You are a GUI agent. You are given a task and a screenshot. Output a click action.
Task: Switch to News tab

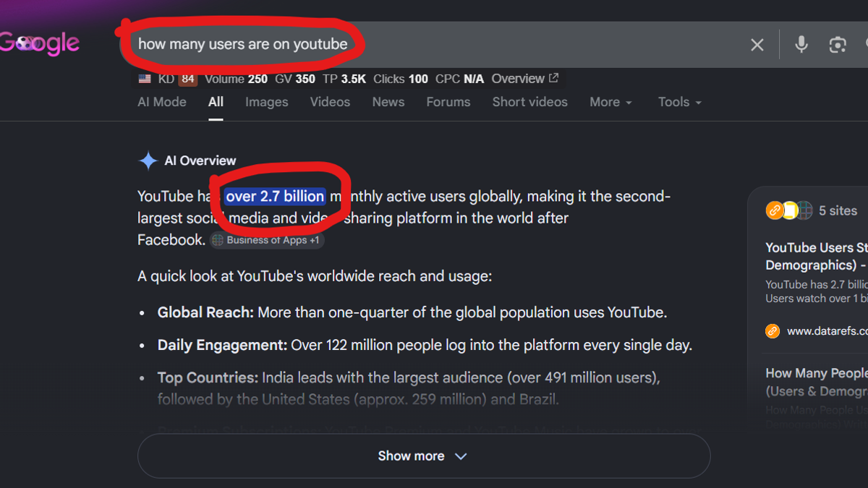388,102
